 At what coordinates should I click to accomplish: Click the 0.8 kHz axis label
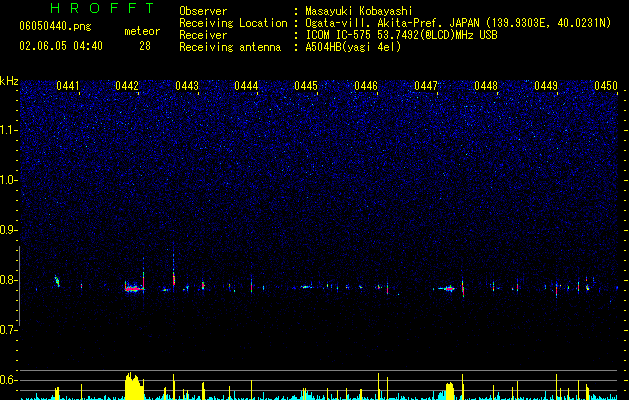tap(9, 280)
